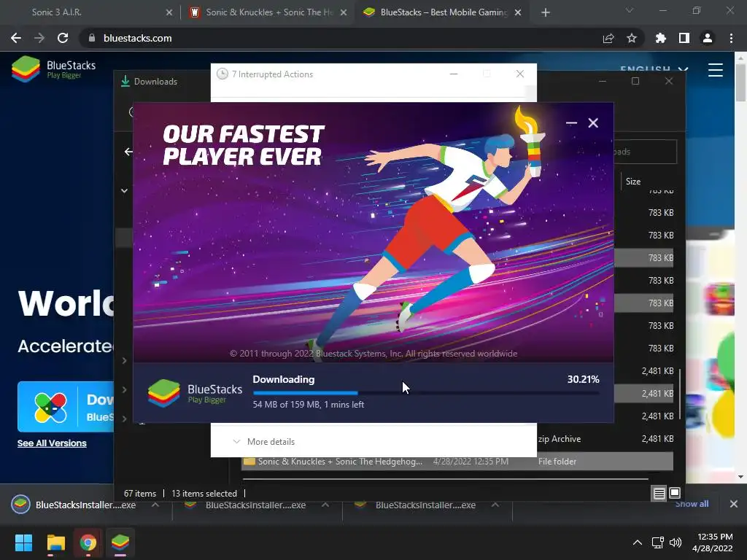This screenshot has height=560, width=747.
Task: View site lock information icon
Action: [x=92, y=38]
